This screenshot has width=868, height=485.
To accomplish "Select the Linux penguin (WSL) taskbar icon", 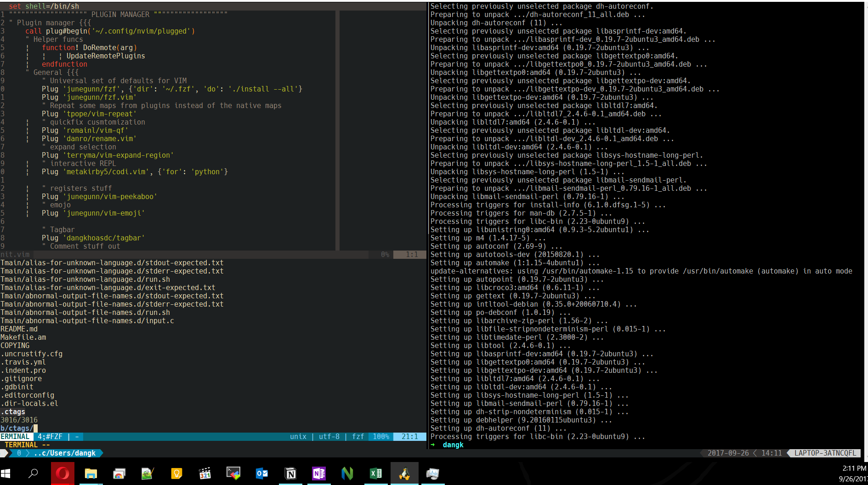I will tap(404, 473).
